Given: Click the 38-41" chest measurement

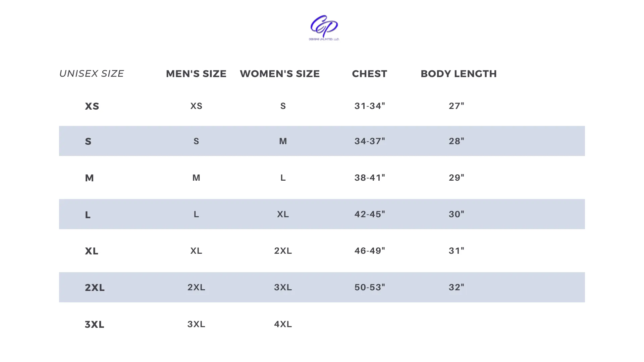Looking at the screenshot, I should coord(370,178).
